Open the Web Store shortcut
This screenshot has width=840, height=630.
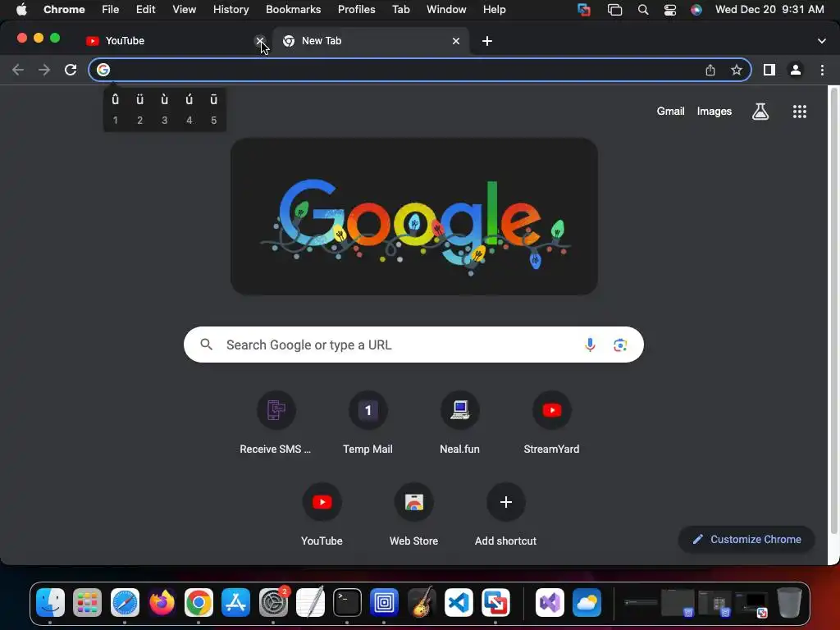click(413, 515)
